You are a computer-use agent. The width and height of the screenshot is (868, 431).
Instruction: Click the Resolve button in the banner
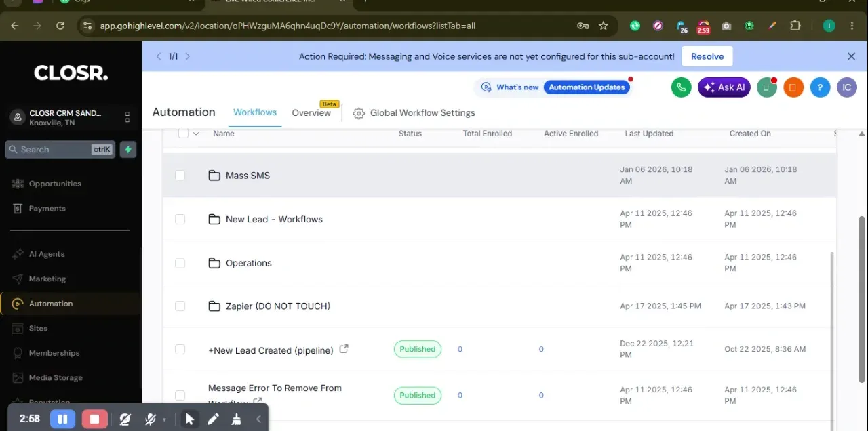[707, 56]
